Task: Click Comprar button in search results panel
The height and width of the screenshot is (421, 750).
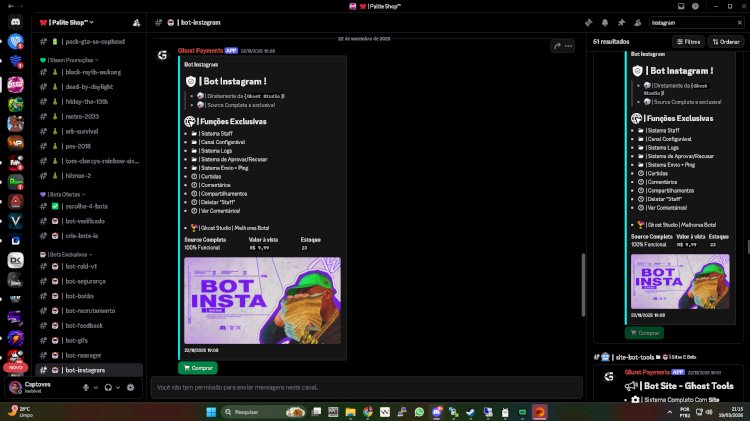Action: pyautogui.click(x=644, y=333)
